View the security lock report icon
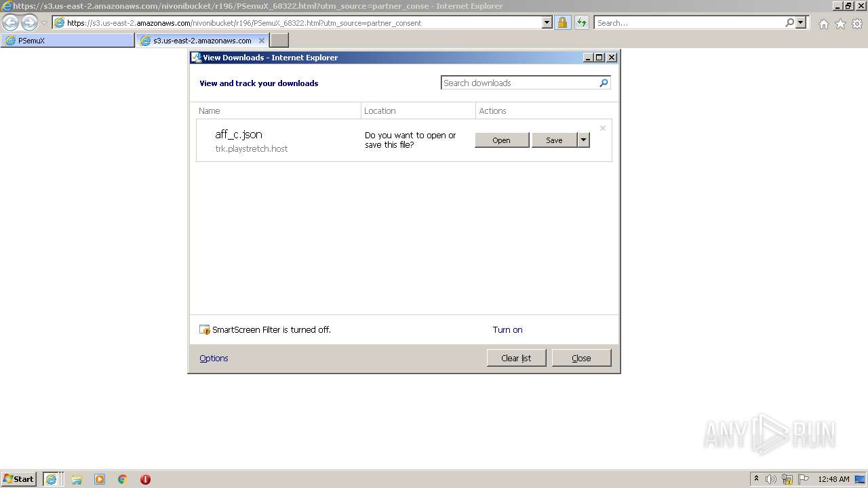Image resolution: width=868 pixels, height=488 pixels. pyautogui.click(x=562, y=22)
